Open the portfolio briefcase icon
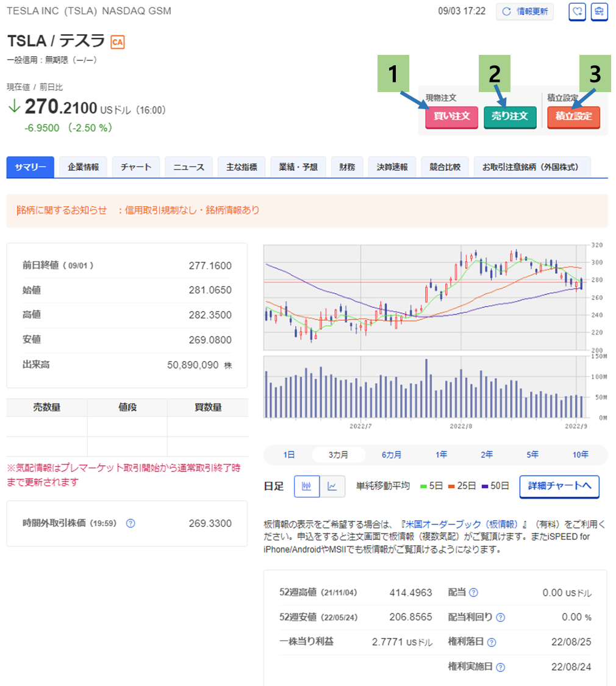The width and height of the screenshot is (616, 686). [599, 12]
